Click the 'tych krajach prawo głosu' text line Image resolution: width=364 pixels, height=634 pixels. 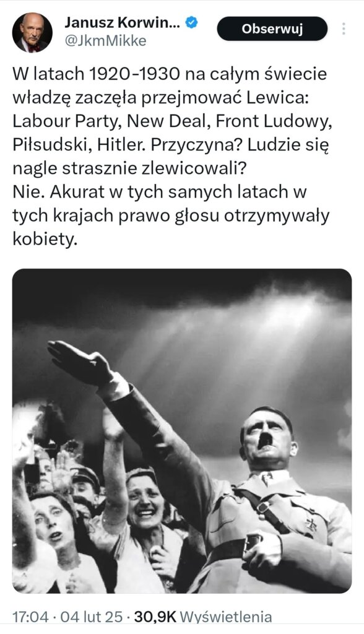click(x=171, y=215)
